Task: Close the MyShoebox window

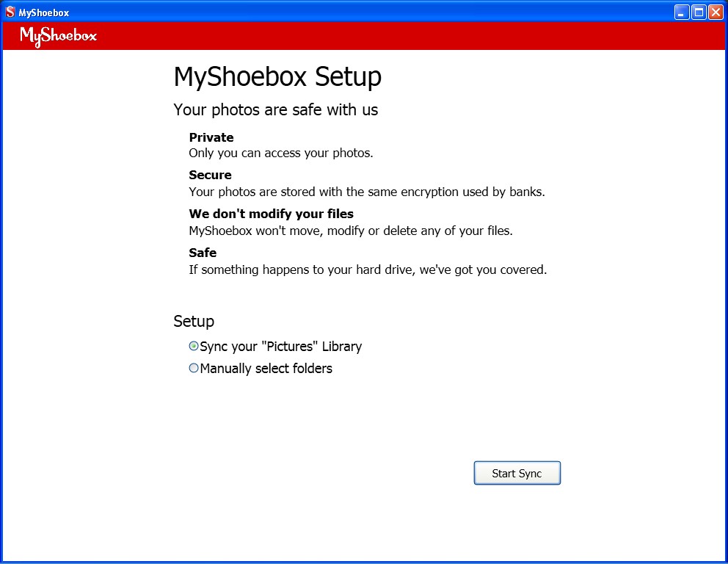Action: [716, 12]
